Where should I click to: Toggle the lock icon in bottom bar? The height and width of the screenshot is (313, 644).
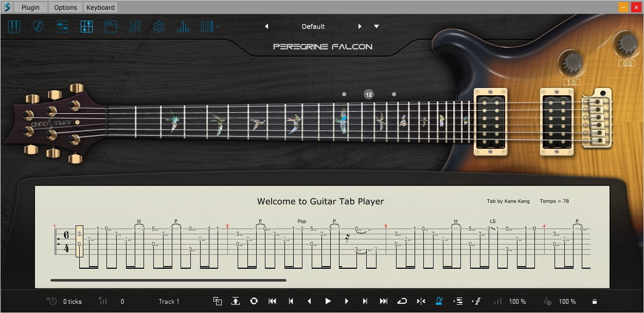[x=595, y=302]
